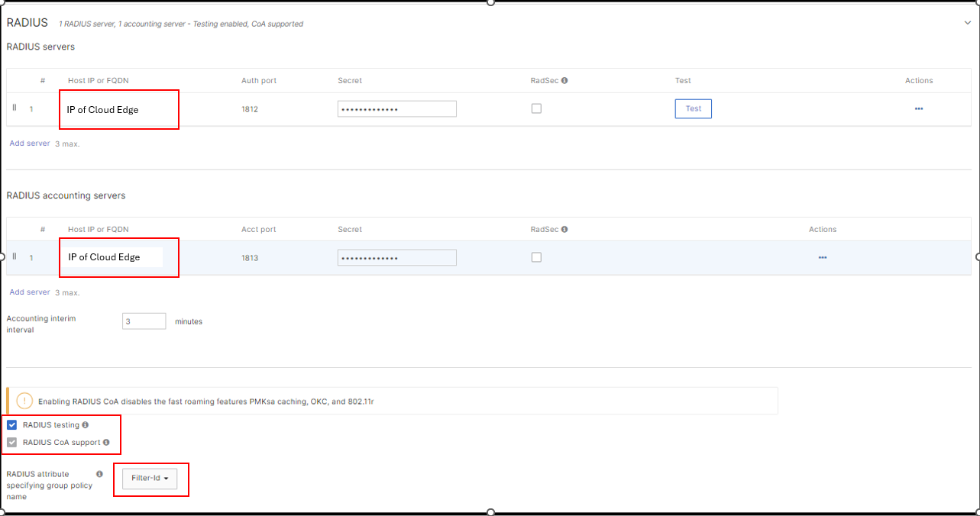The height and width of the screenshot is (516, 980).
Task: Click the Acct port column header
Action: click(x=259, y=229)
